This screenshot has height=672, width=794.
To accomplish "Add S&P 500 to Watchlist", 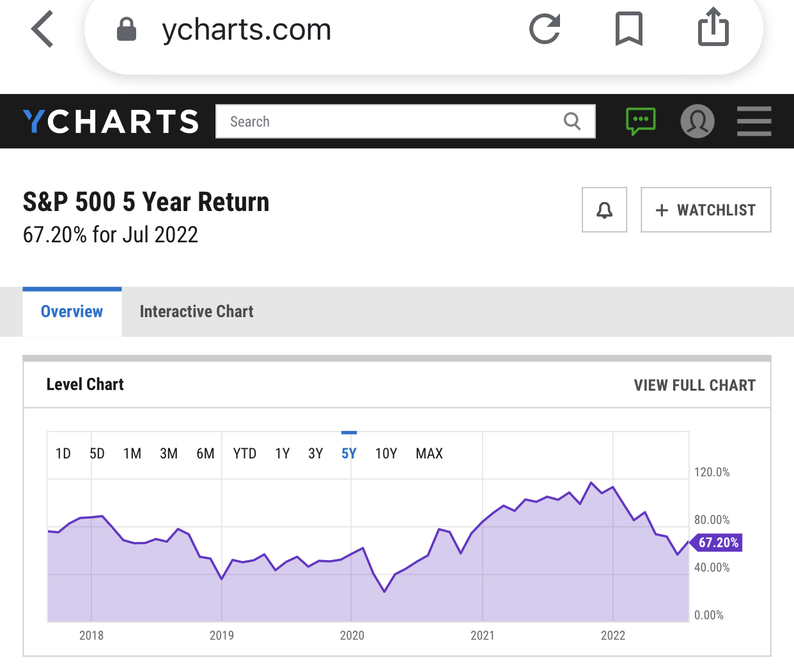I will tap(706, 210).
